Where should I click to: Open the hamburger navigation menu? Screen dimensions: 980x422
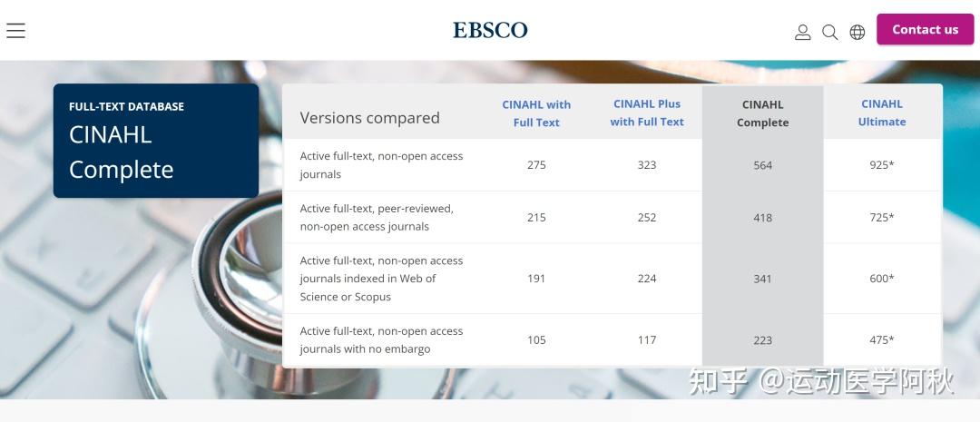point(16,30)
